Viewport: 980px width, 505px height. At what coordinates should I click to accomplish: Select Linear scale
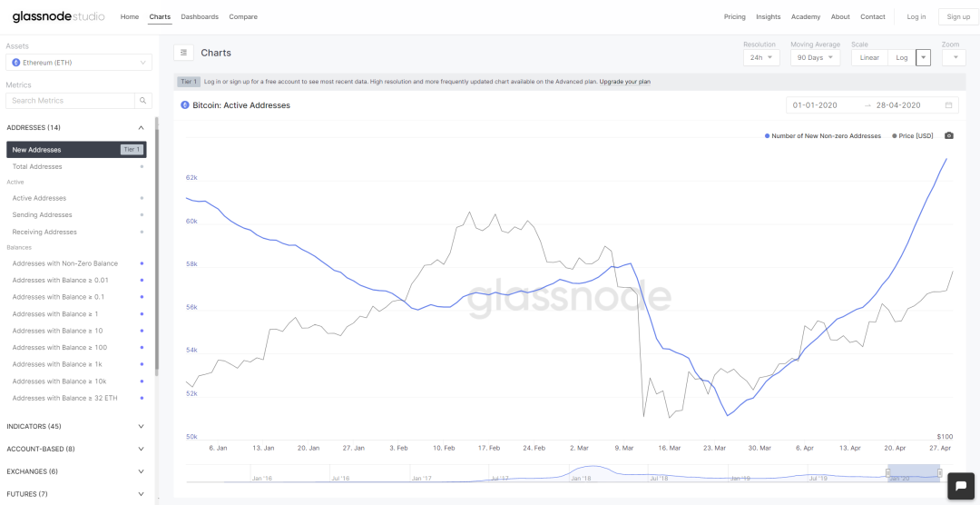click(x=869, y=57)
